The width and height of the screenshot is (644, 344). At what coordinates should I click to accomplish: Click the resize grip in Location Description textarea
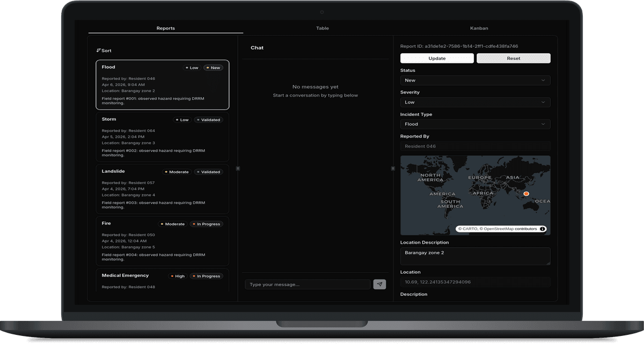coord(548,264)
